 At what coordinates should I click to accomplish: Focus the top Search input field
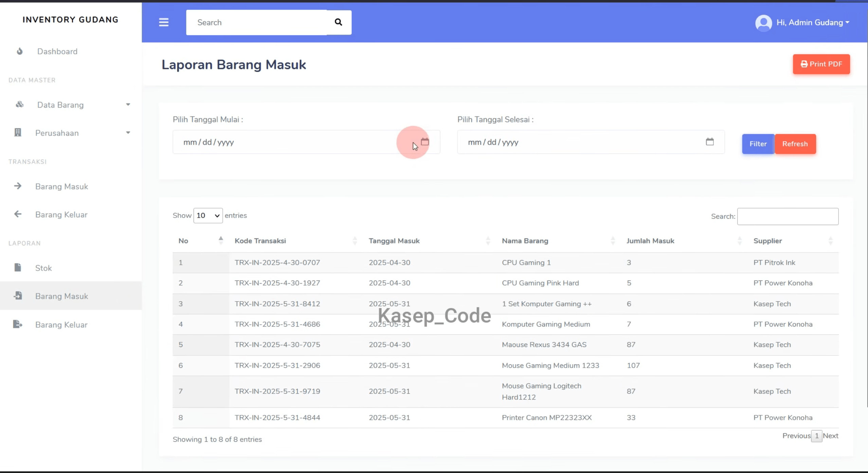(x=256, y=22)
